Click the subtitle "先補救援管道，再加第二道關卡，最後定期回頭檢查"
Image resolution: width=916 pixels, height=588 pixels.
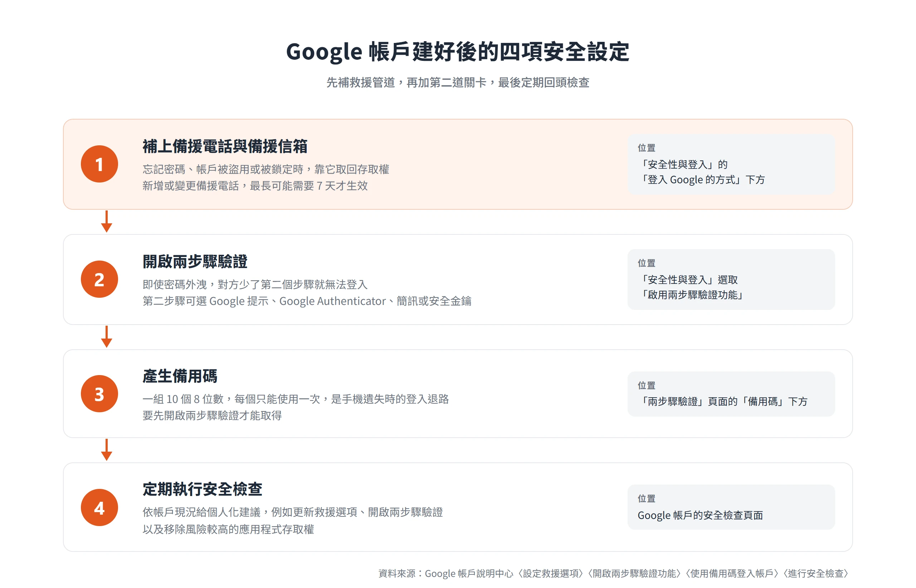click(458, 82)
